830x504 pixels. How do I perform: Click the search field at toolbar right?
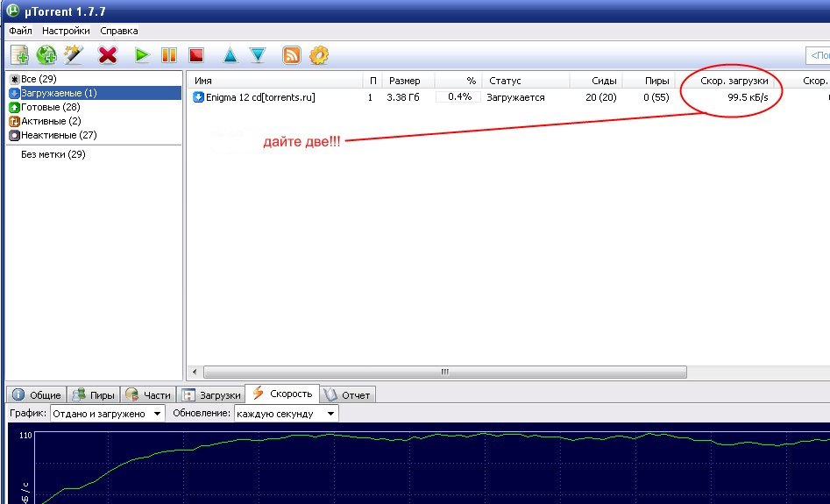tap(818, 55)
